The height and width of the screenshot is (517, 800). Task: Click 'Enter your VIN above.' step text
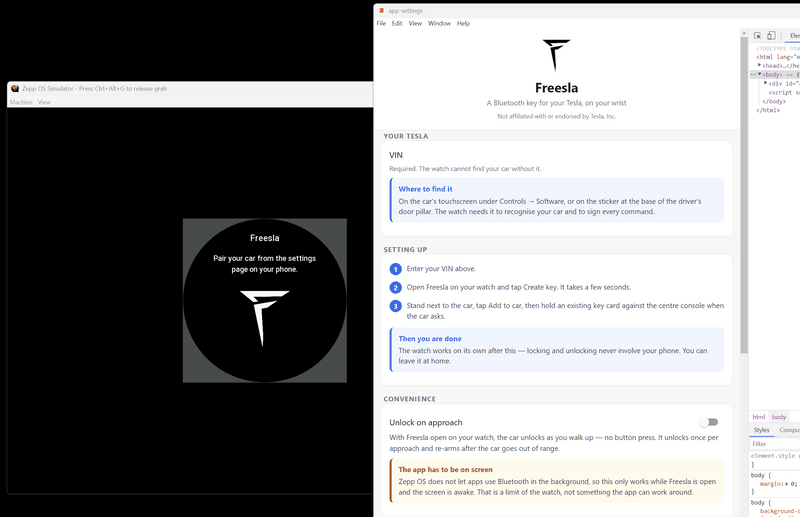coord(441,268)
